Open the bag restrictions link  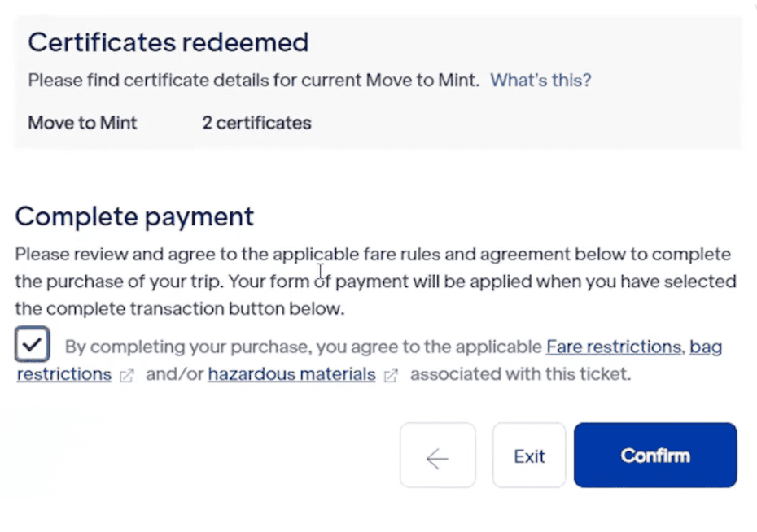(x=63, y=374)
